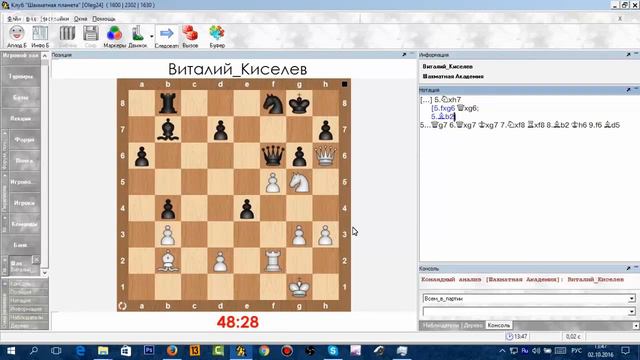This screenshot has height=360, width=640.
Task: Open the Вид menu
Action: (x=31, y=19)
